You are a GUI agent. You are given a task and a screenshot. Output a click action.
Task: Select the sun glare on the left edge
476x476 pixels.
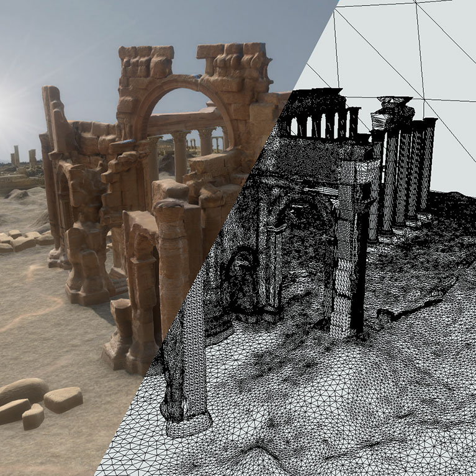click(x=5, y=107)
